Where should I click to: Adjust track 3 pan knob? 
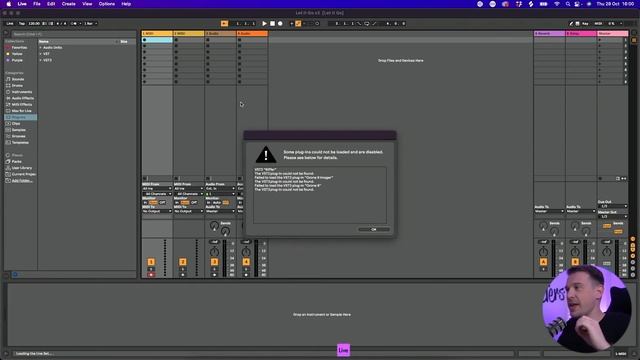pos(214,252)
